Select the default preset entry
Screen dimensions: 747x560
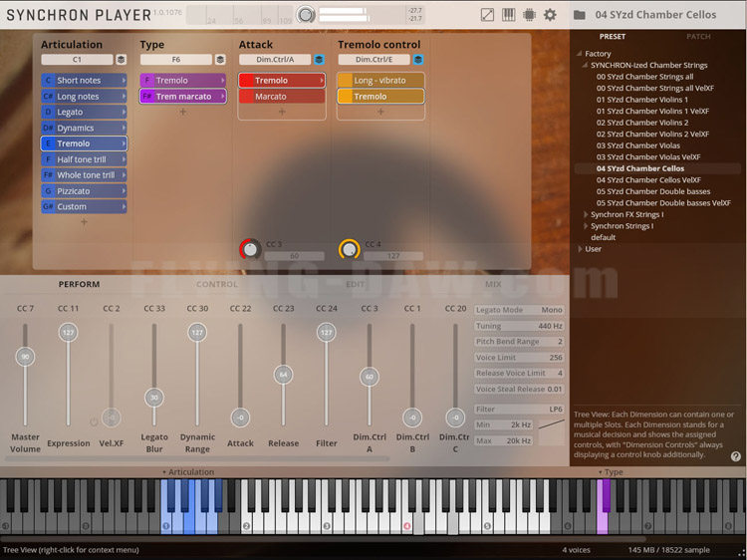pos(604,237)
